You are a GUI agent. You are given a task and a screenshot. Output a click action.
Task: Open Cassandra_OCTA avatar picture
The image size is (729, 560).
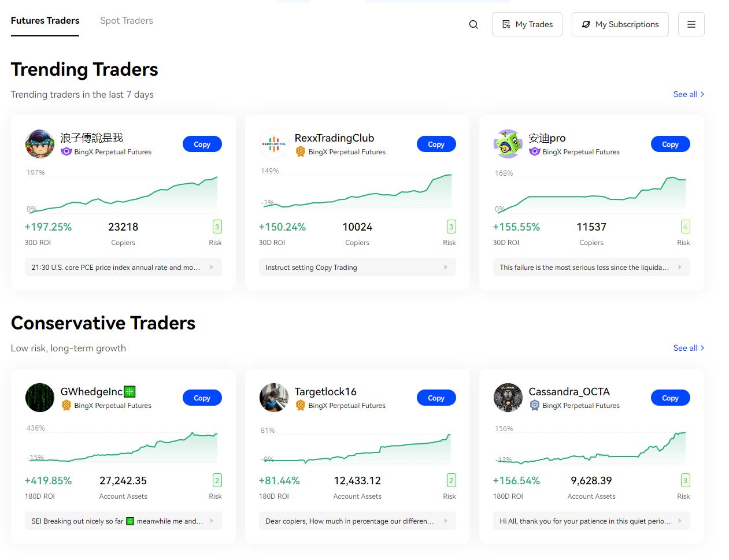coord(508,398)
